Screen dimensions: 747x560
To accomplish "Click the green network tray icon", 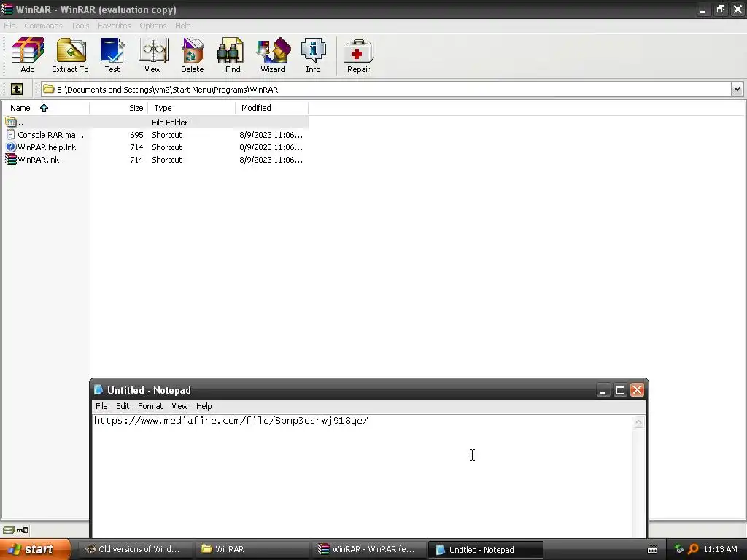I will coord(679,549).
